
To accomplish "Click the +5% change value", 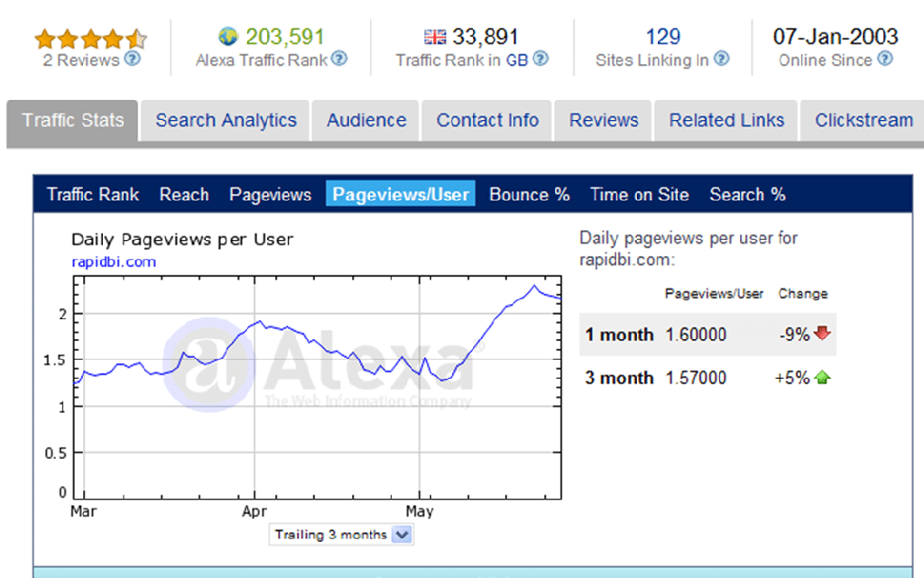I will click(792, 378).
